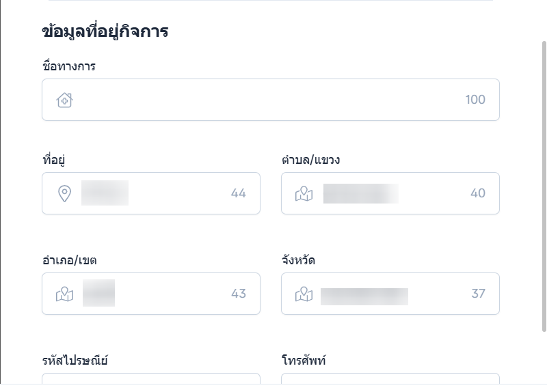Click the รหัสไปรษณีย์ field label

click(75, 360)
